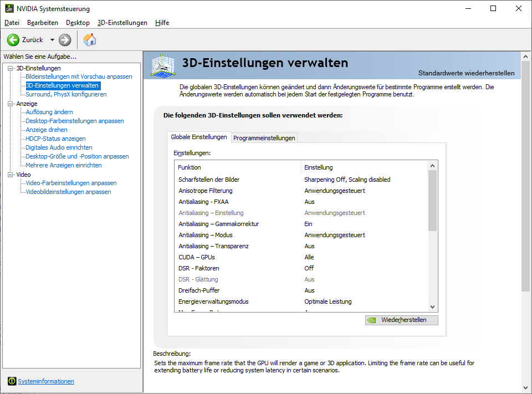Image resolution: width=532 pixels, height=394 pixels.
Task: Click Standardwerte wiederherstellen
Action: pyautogui.click(x=466, y=73)
